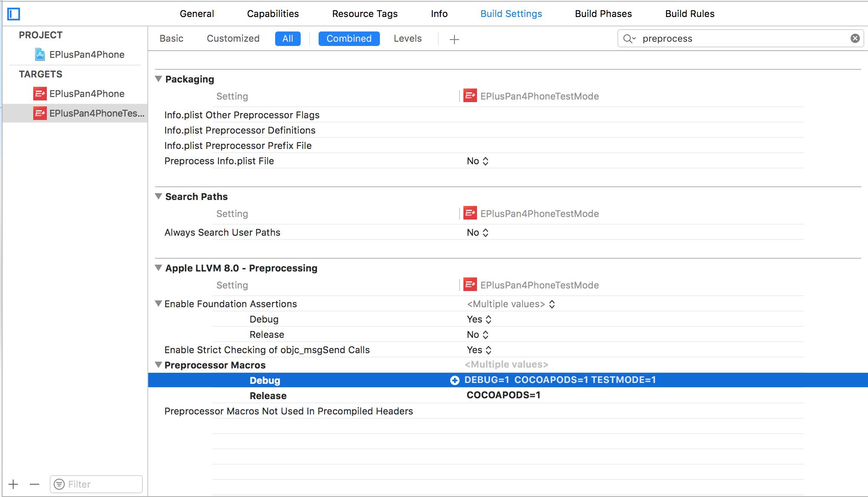The width and height of the screenshot is (868, 497).
Task: Open the Preprocess Info.plist File value dropdown
Action: 477,161
